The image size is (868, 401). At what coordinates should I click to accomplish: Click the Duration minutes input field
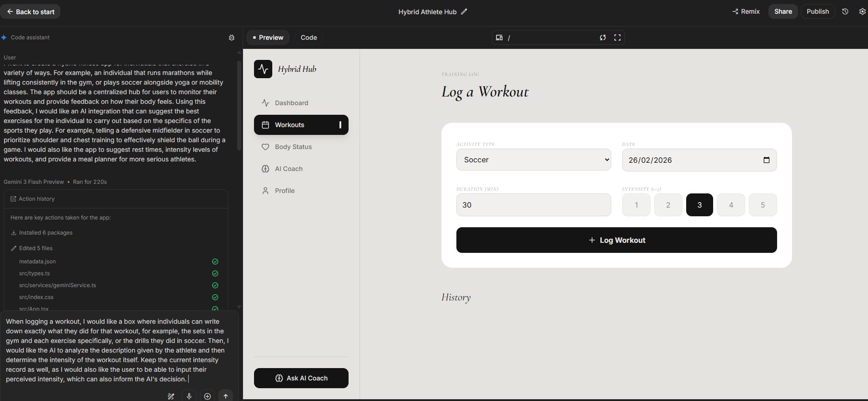(x=533, y=205)
